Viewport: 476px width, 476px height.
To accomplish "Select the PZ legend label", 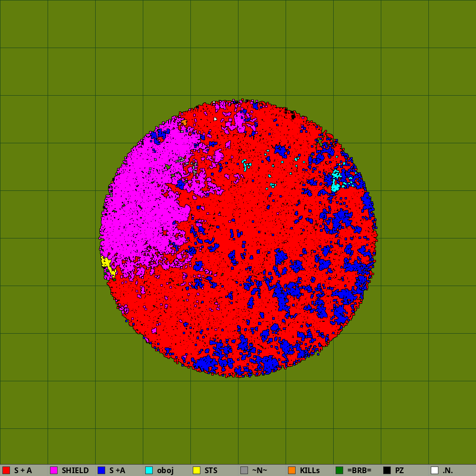I will pos(399,471).
